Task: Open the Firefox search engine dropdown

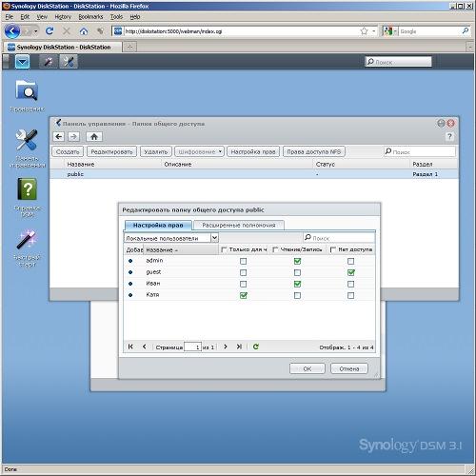Action: coord(390,31)
